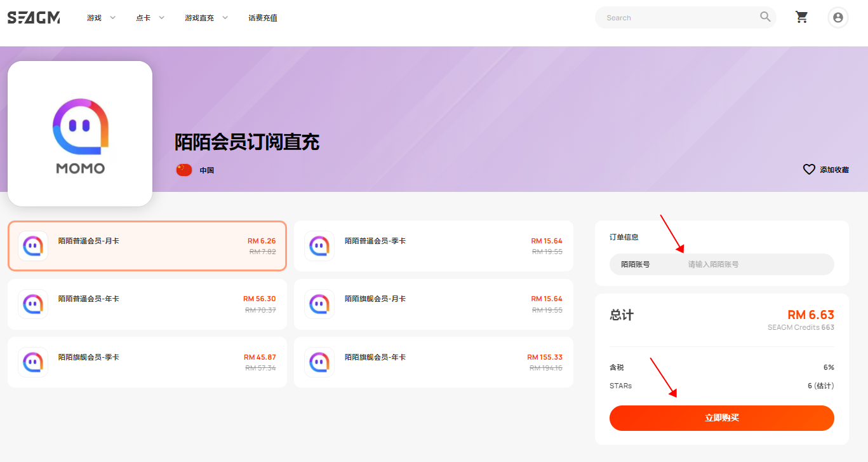The width and height of the screenshot is (868, 462).
Task: Go to 话费充值 page
Action: coord(263,18)
